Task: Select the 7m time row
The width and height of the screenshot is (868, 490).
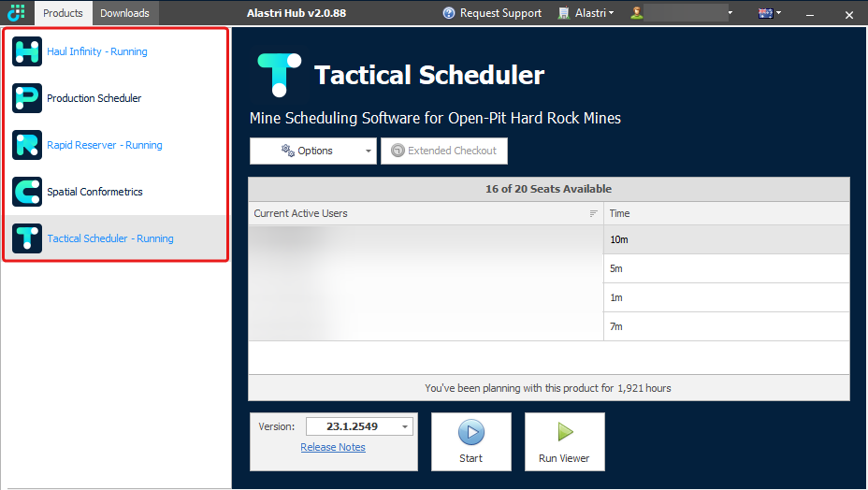Action: [726, 326]
